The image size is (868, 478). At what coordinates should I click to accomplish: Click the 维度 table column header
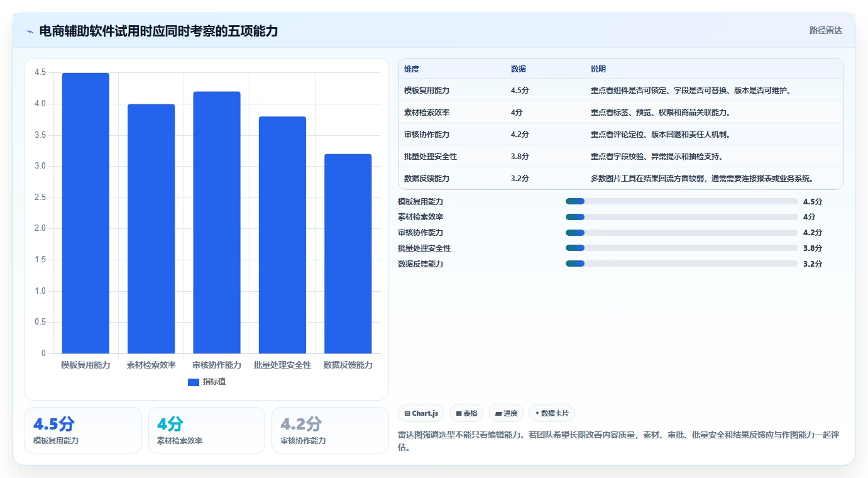click(x=412, y=69)
